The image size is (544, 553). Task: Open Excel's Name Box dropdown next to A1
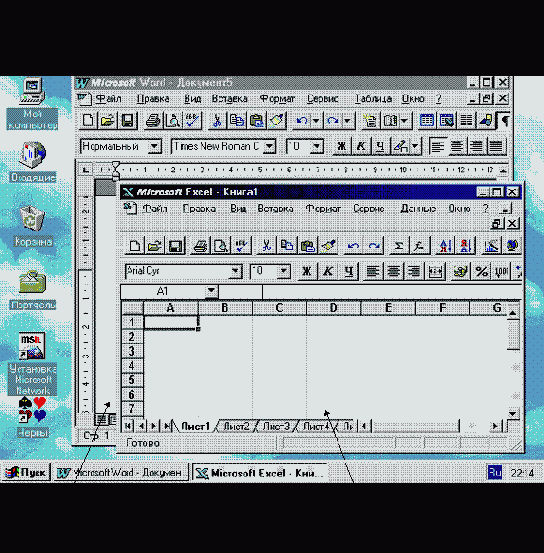pos(211,291)
